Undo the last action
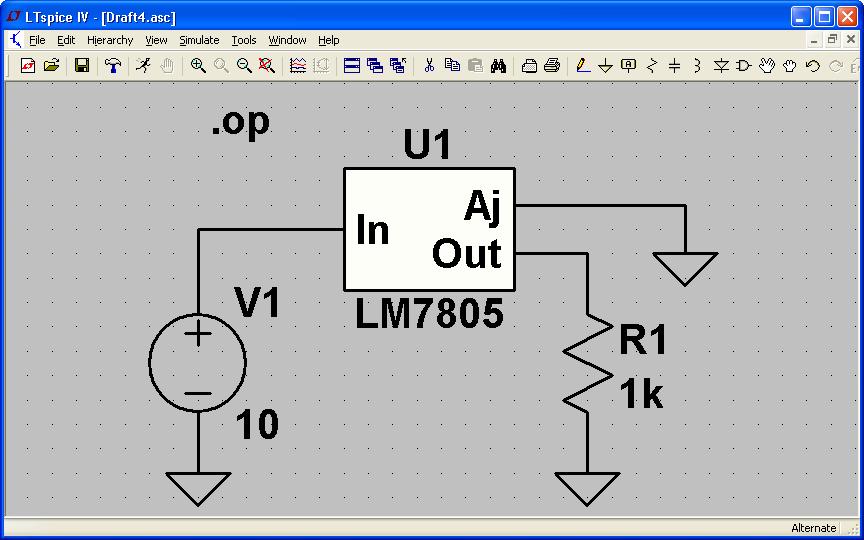 813,66
